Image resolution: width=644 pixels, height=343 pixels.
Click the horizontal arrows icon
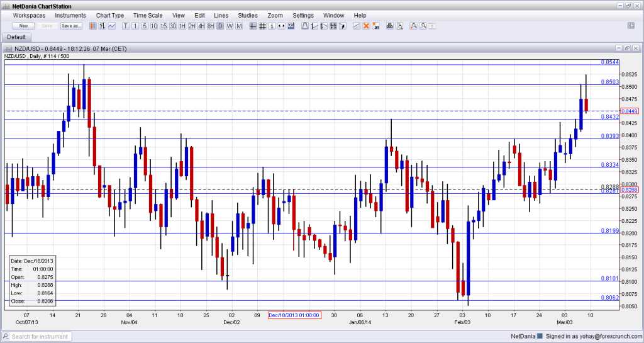click(281, 26)
